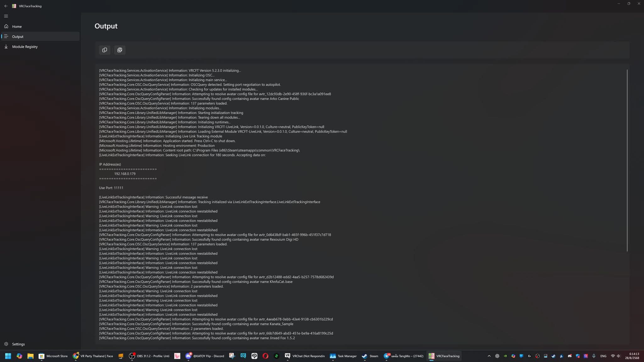Image resolution: width=644 pixels, height=362 pixels.
Task: Click the 'IP Address(es)' heading line
Action: (110, 164)
